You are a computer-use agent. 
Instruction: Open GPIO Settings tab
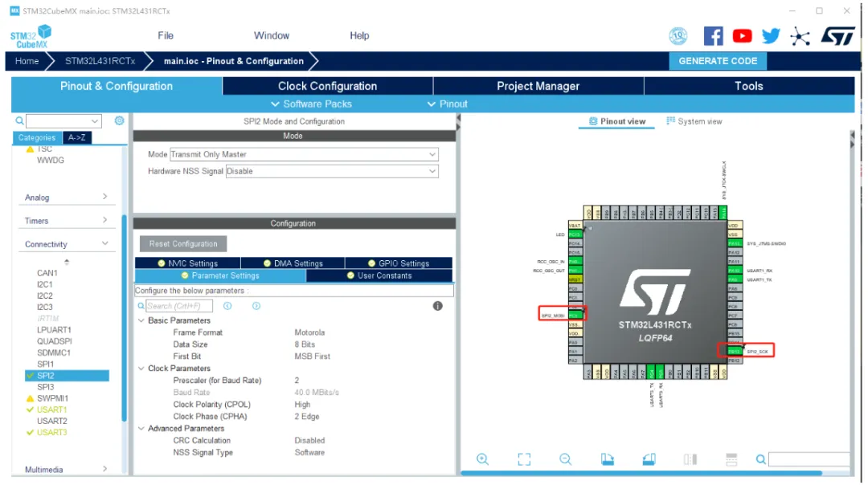coord(399,263)
